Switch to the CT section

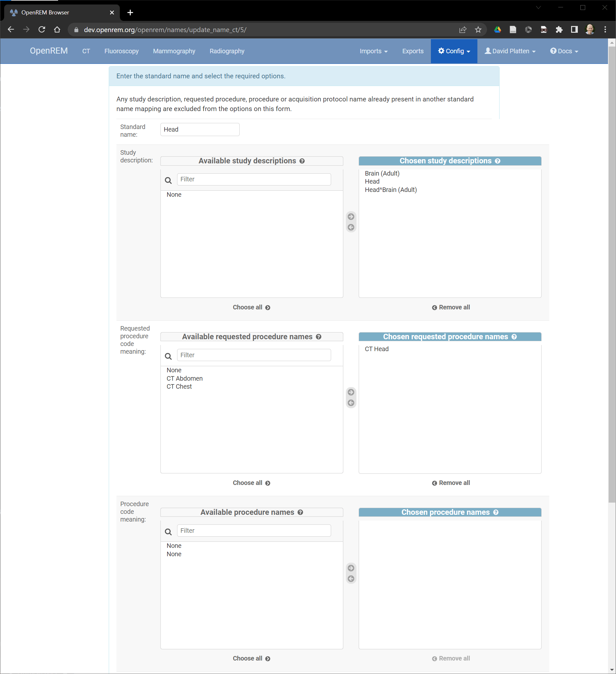(86, 51)
